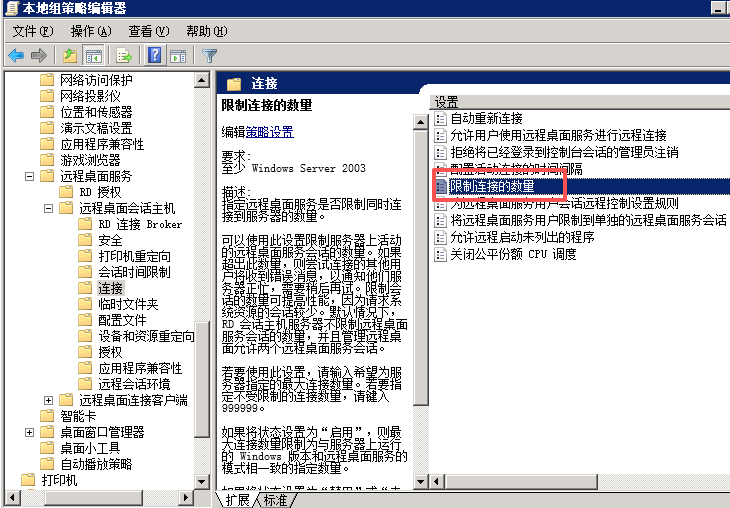Click the Export list toolbar icon
This screenshot has width=730, height=508.
(124, 56)
